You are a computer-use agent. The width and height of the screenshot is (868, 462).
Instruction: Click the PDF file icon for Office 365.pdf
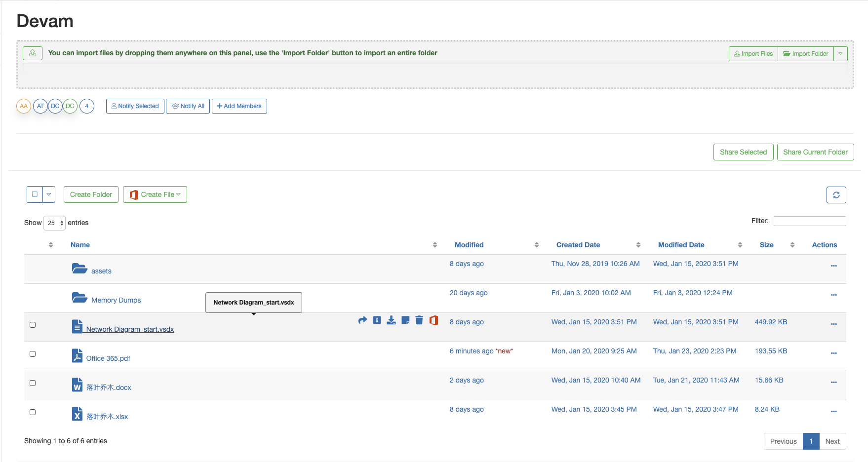tap(77, 356)
